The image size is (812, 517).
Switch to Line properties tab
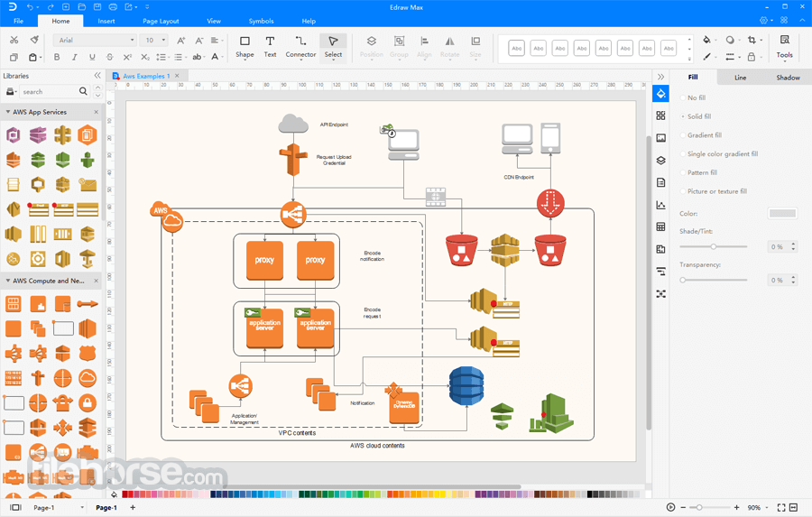740,78
